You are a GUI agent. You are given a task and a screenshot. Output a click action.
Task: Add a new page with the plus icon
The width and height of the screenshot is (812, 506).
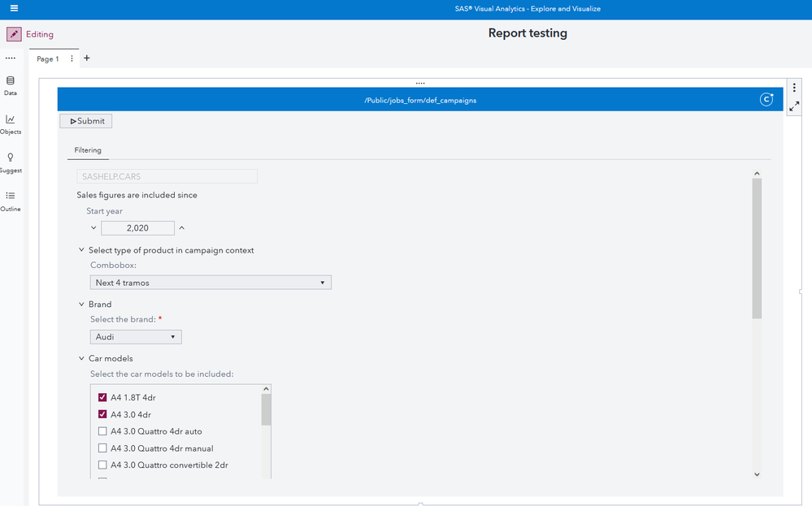87,58
